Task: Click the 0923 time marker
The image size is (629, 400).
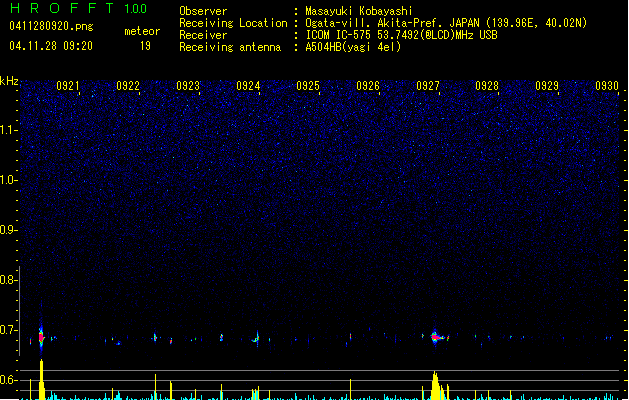Action: 188,86
